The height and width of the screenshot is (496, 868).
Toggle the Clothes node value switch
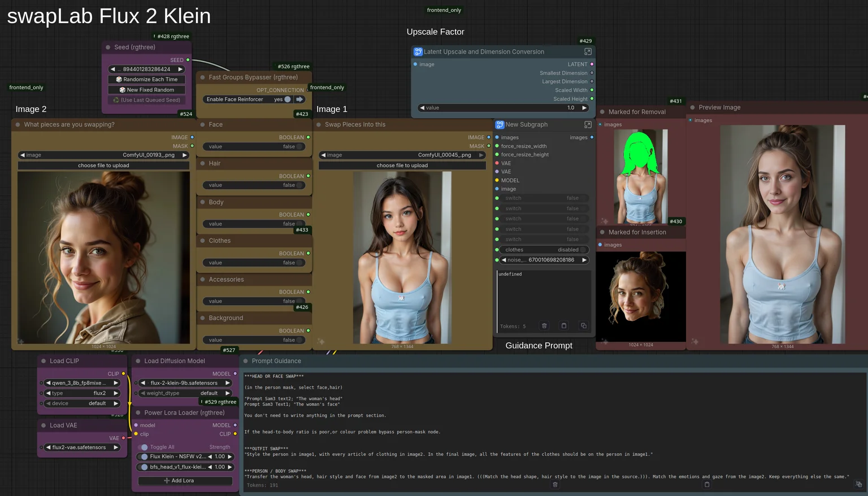coord(300,263)
